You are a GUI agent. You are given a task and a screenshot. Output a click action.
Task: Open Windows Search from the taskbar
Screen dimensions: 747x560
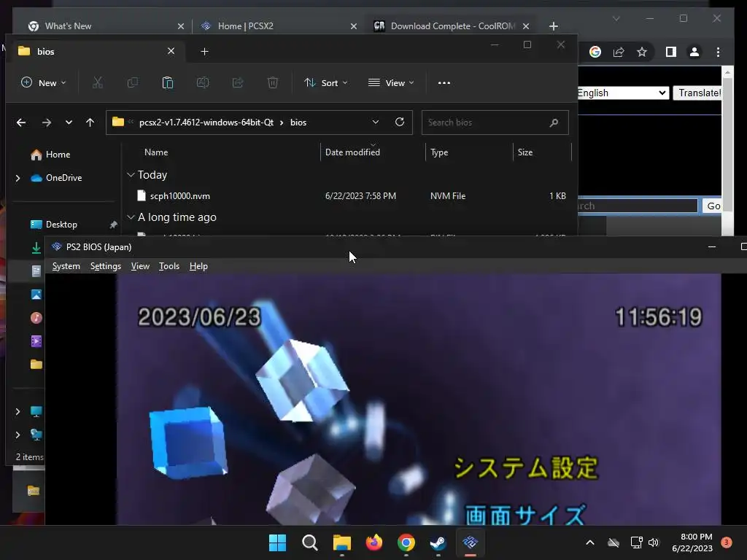tap(309, 542)
